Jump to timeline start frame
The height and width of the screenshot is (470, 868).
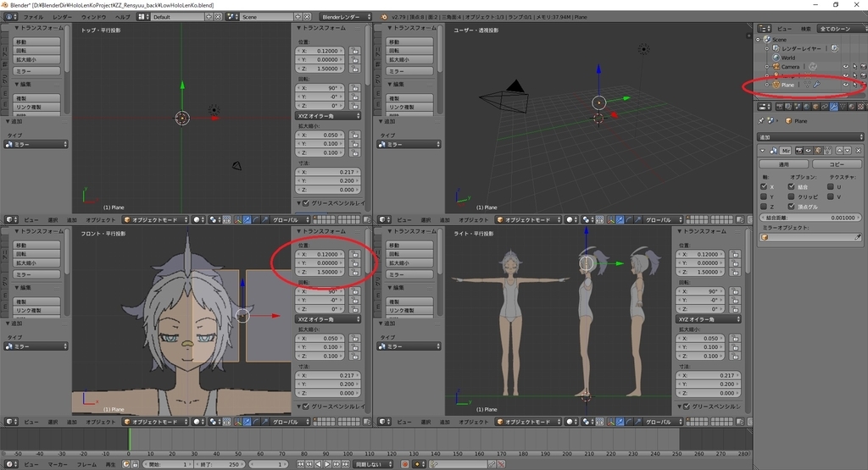click(300, 464)
